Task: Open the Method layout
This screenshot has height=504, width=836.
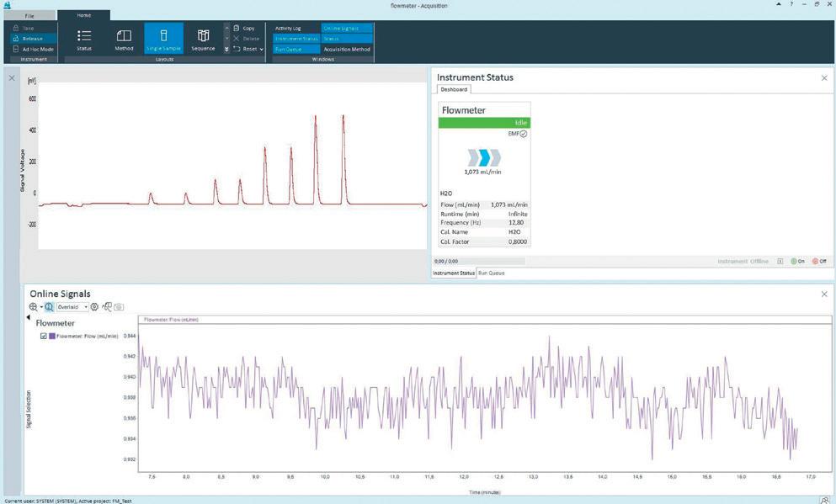Action: click(x=124, y=39)
